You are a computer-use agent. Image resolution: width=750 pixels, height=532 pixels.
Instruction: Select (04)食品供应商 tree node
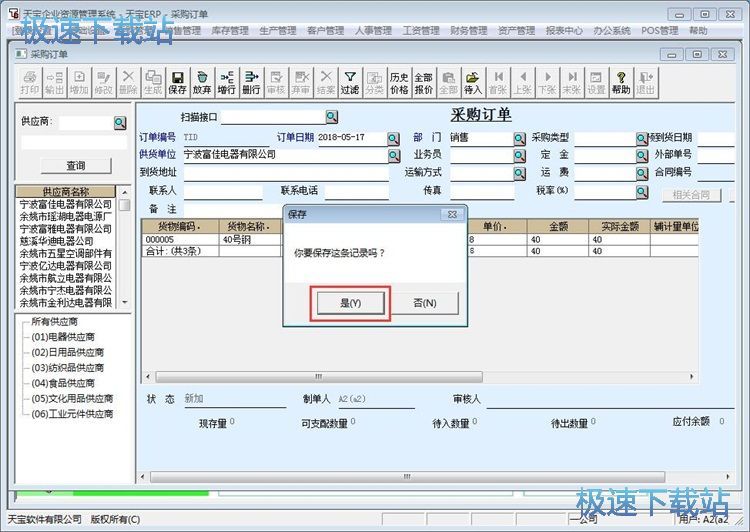pos(63,383)
